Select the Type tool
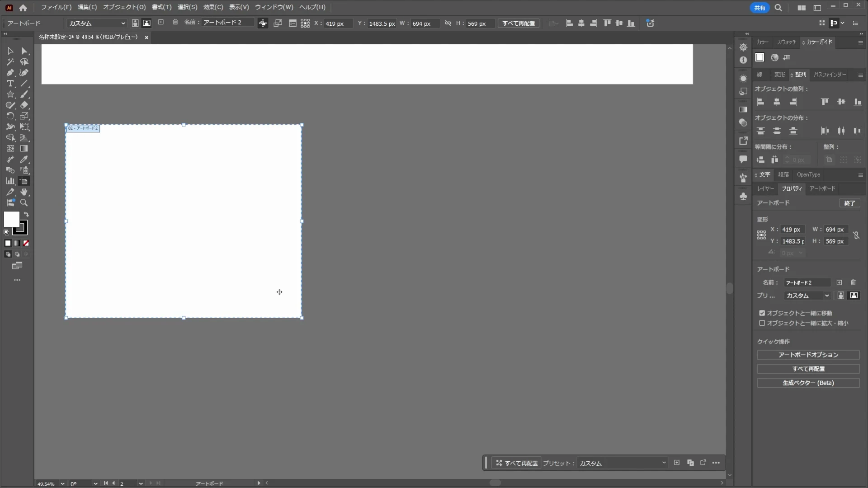This screenshot has width=868, height=488. [x=10, y=84]
